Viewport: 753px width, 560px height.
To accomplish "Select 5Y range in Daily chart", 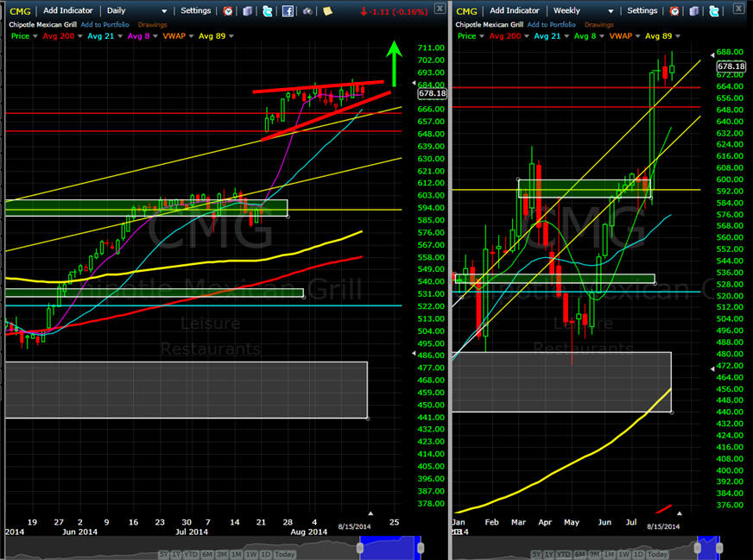I will pyautogui.click(x=164, y=554).
